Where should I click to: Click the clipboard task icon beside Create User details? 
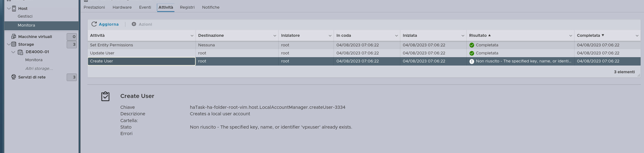point(105,96)
